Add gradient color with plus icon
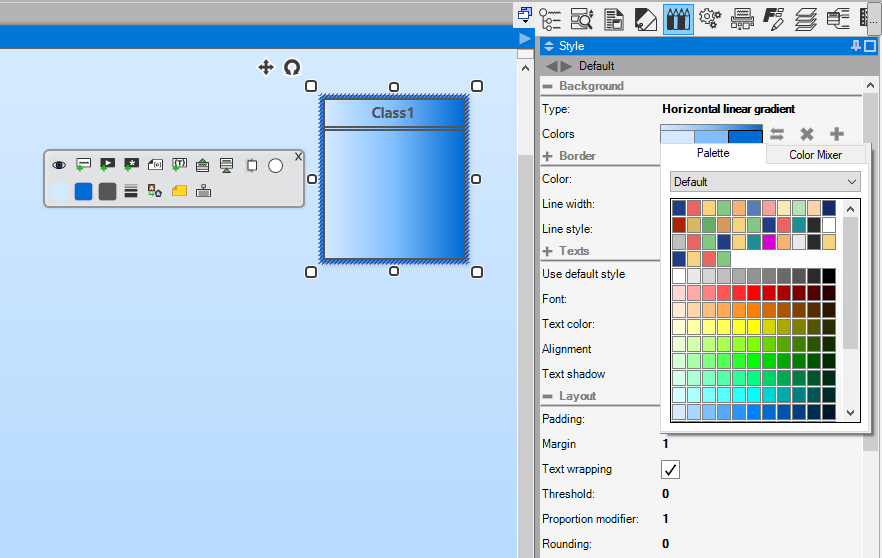Image resolution: width=882 pixels, height=558 pixels. click(x=836, y=134)
